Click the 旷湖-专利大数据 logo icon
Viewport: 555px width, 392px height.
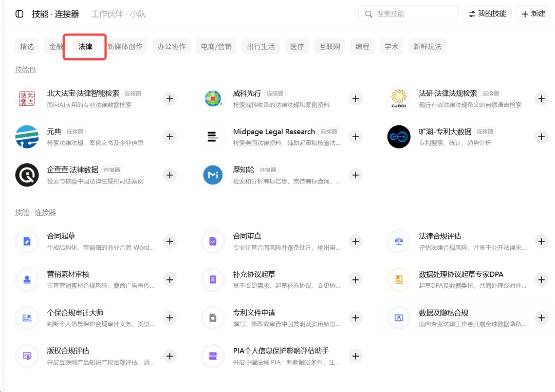(x=399, y=137)
